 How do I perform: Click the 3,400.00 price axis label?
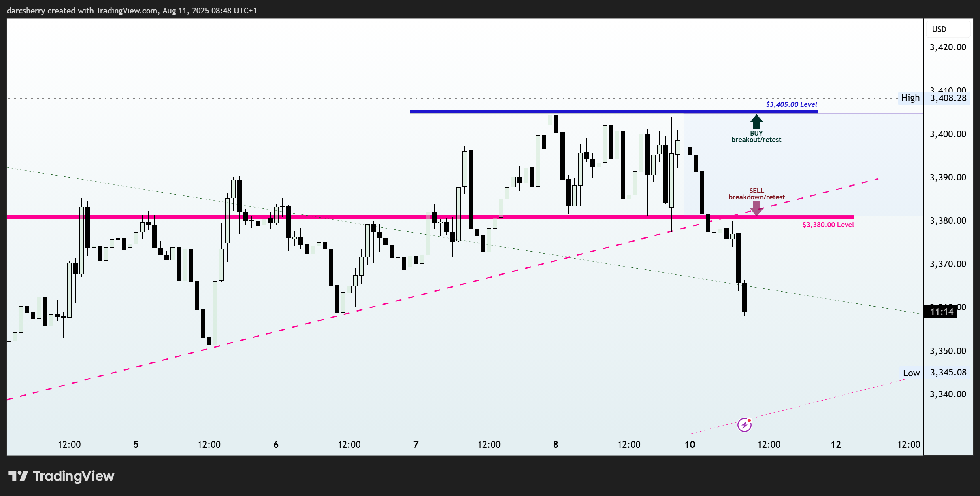point(948,134)
